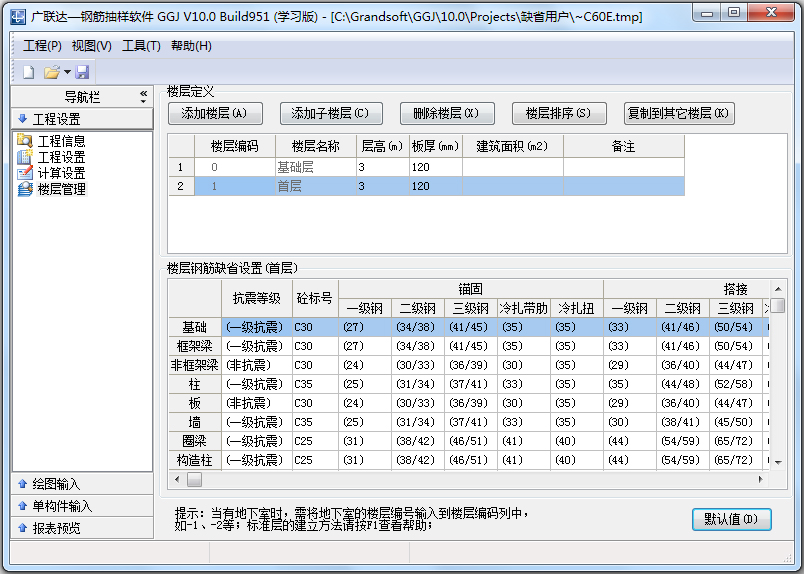
Task: Open the 工具(T) menu
Action: click(141, 46)
